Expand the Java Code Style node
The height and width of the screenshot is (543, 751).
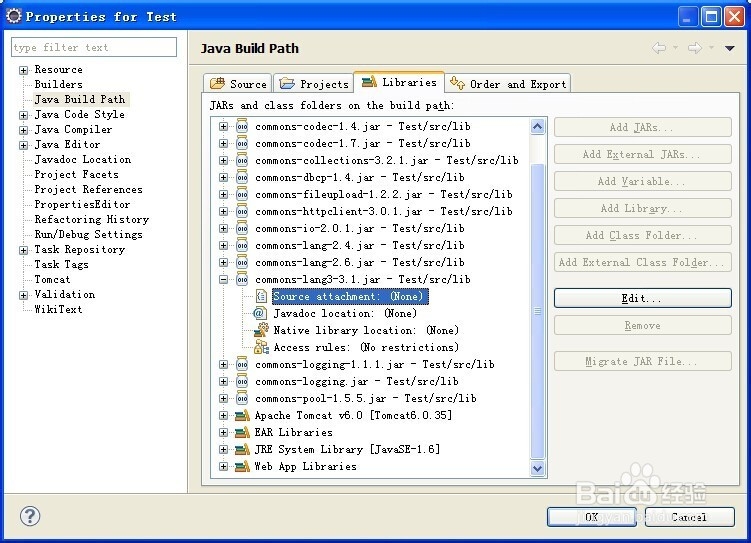(x=23, y=115)
